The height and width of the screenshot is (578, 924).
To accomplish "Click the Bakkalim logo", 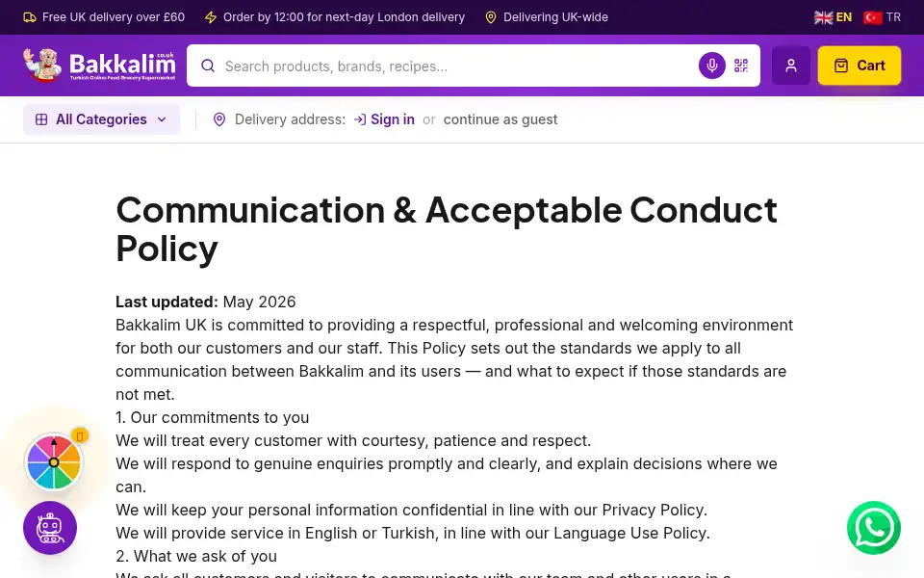I will point(99,66).
